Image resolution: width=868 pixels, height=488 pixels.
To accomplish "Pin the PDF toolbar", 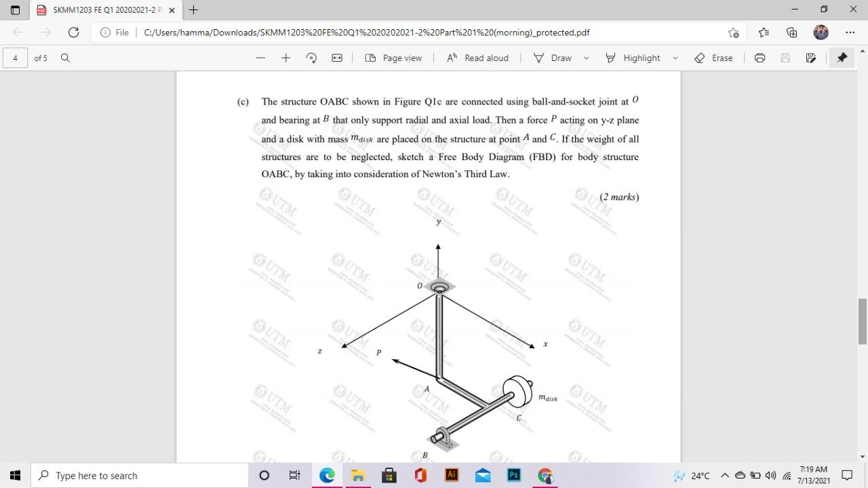I will click(842, 58).
